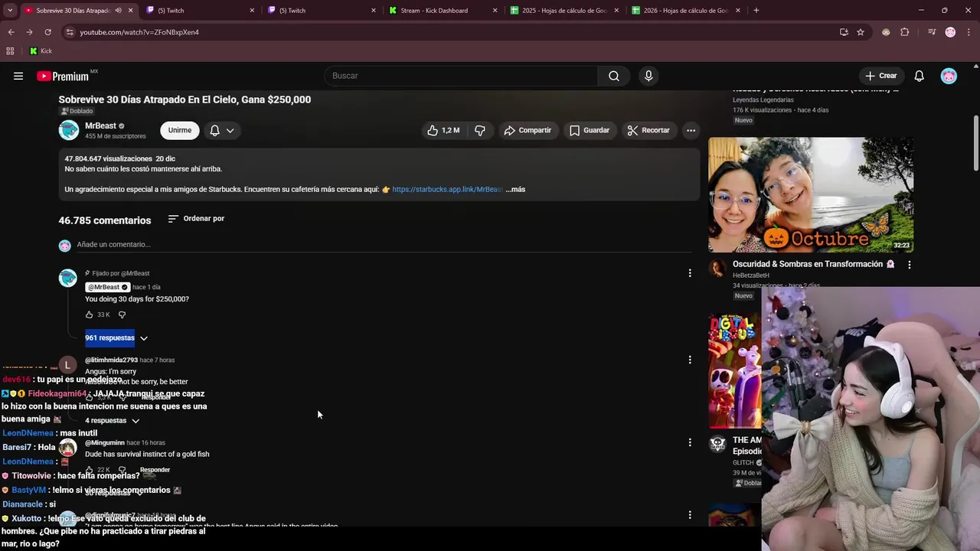Like the pinned MrBeast comment
The height and width of the screenshot is (551, 980).
pos(90,315)
